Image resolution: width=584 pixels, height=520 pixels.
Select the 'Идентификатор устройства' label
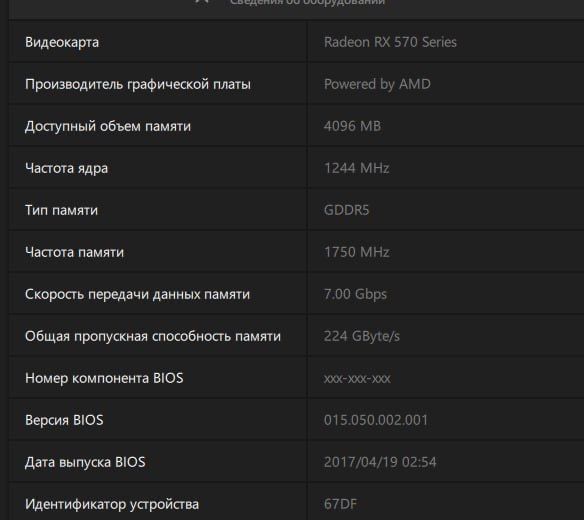pyautogui.click(x=112, y=505)
